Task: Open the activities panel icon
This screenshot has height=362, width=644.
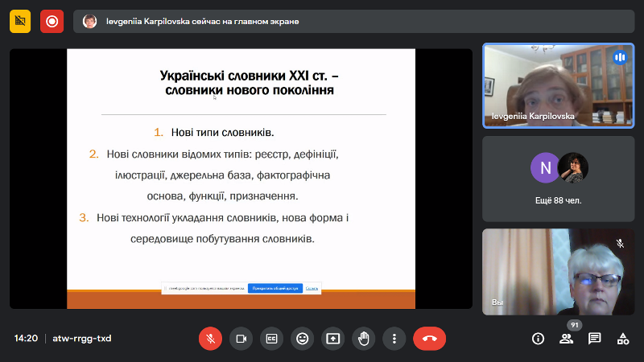Action: coord(622,339)
